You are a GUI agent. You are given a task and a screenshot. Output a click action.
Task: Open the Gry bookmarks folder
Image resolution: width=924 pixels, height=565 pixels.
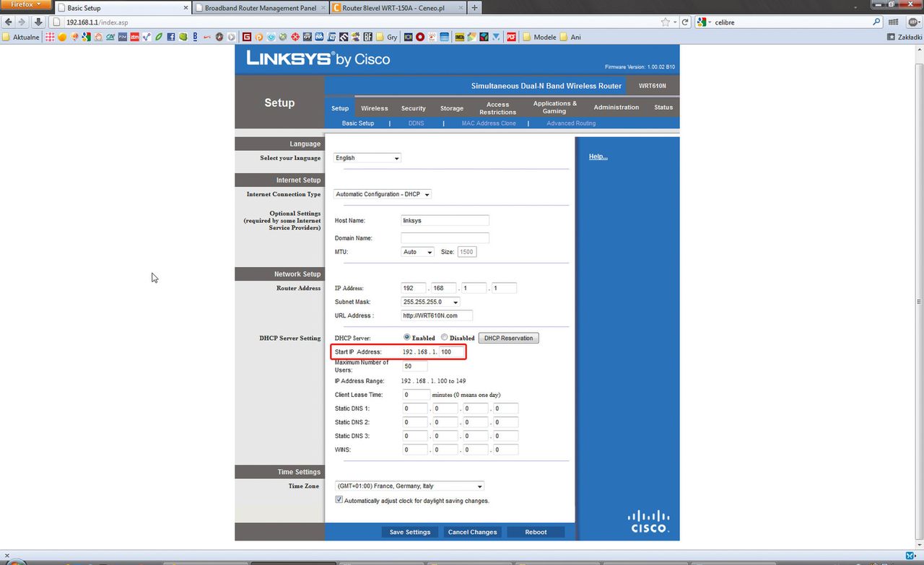pos(388,37)
